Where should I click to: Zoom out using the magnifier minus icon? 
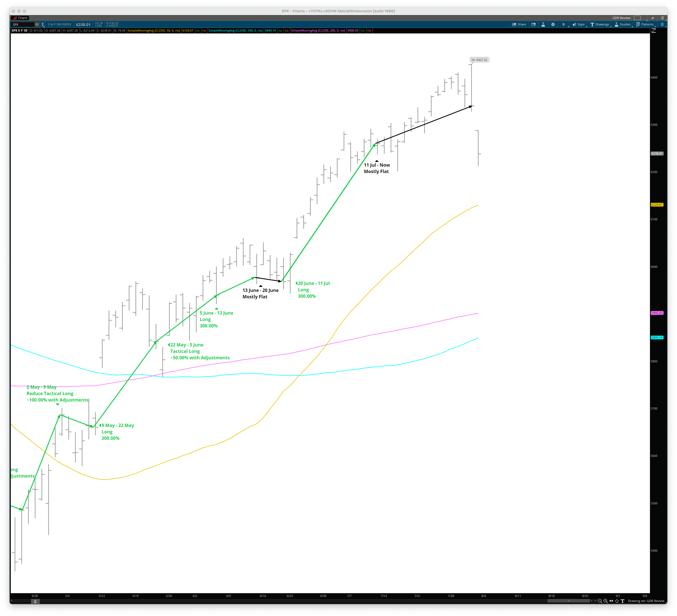click(x=600, y=601)
